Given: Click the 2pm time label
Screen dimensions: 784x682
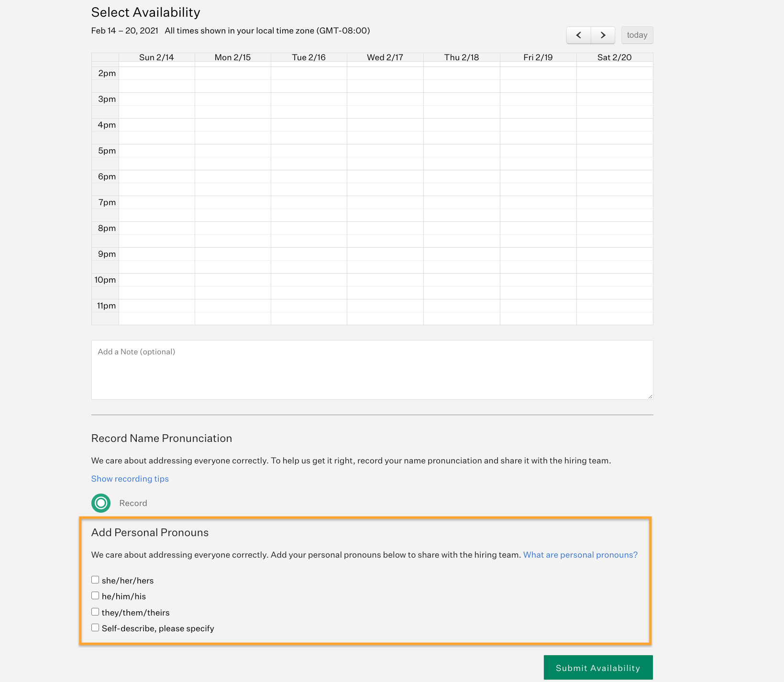Looking at the screenshot, I should pyautogui.click(x=107, y=73).
